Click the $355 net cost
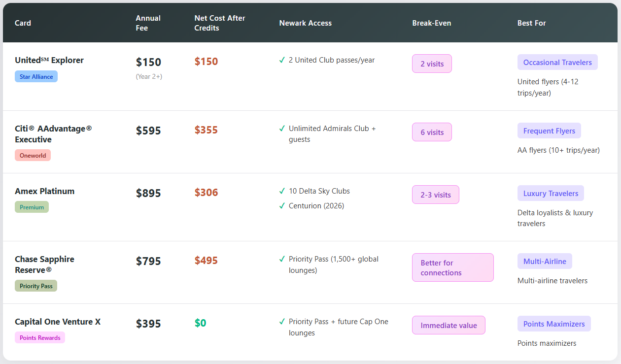The image size is (621, 364). point(206,130)
